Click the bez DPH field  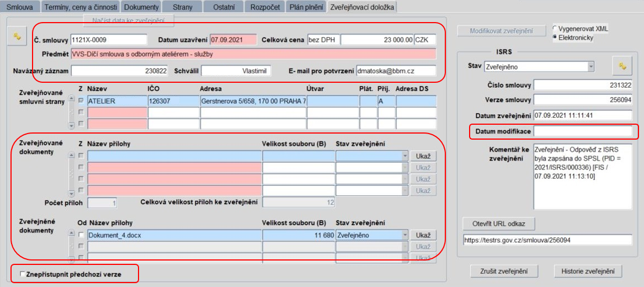click(323, 40)
